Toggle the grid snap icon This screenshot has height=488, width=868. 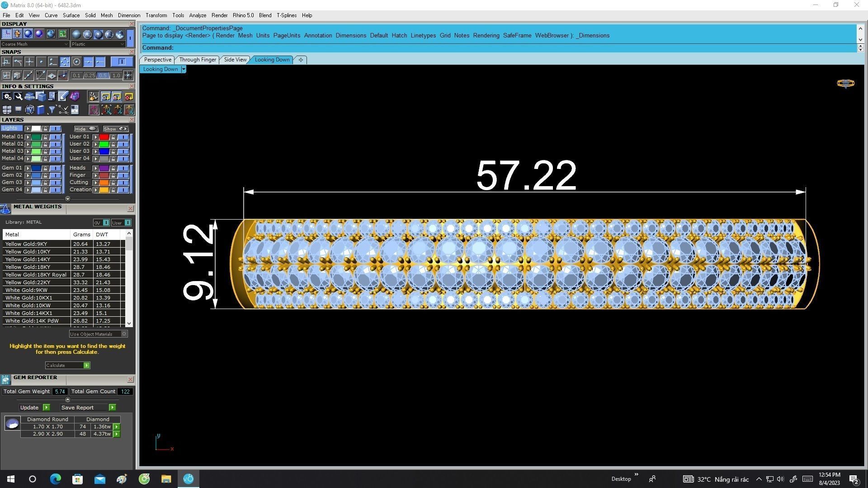pos(128,75)
